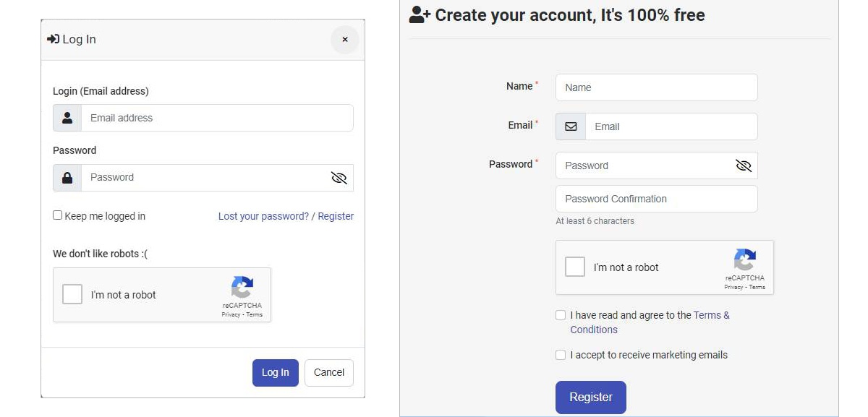Check I'm not a robot in login
The image size is (868, 417).
click(x=72, y=295)
